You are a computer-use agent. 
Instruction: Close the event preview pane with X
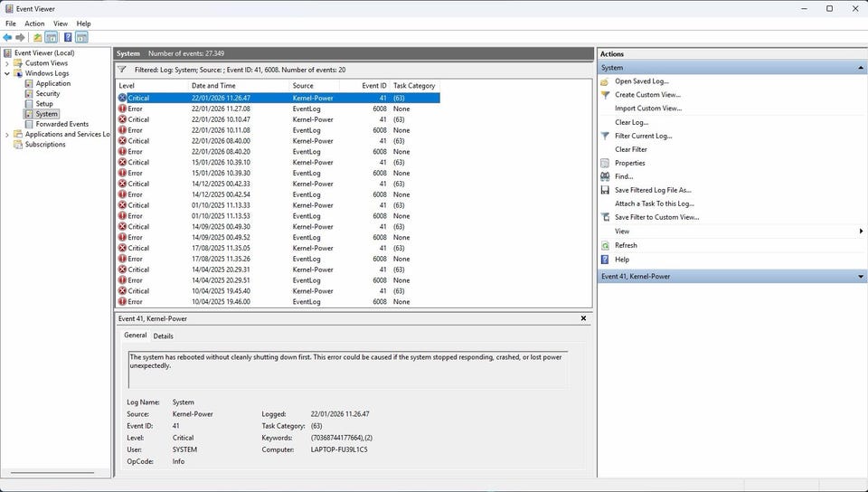point(583,318)
